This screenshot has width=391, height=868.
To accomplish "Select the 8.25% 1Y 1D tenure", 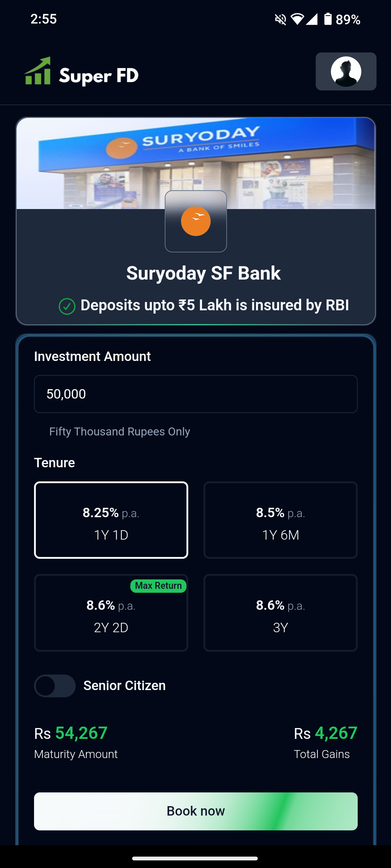I will pyautogui.click(x=111, y=520).
